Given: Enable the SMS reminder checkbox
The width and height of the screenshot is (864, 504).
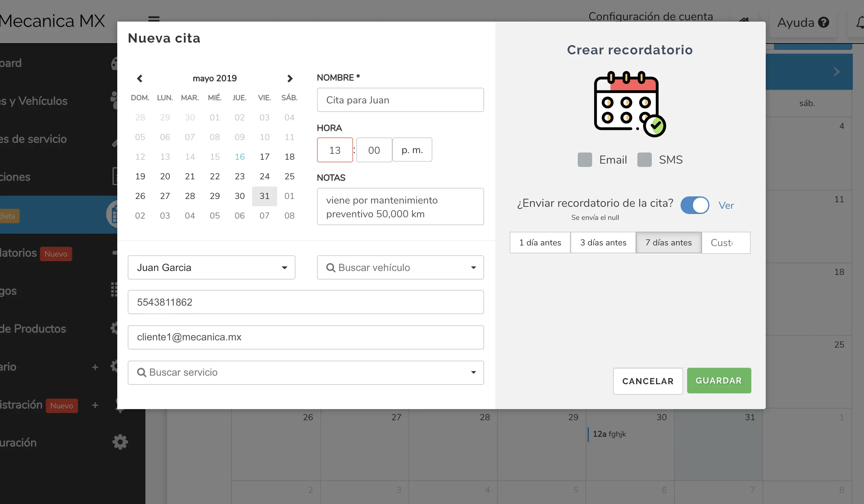Looking at the screenshot, I should tap(645, 159).
